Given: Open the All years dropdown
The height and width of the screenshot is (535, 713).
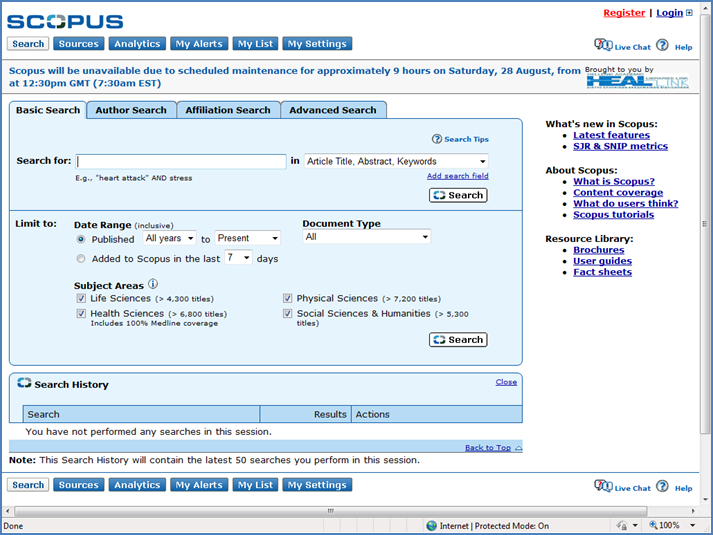Looking at the screenshot, I should pos(170,238).
